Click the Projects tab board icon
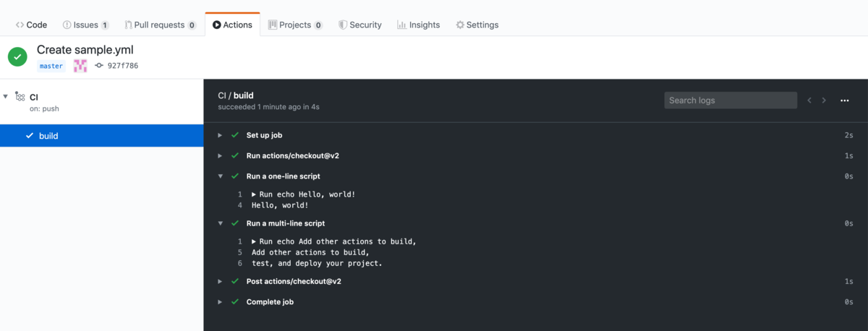 coord(273,25)
